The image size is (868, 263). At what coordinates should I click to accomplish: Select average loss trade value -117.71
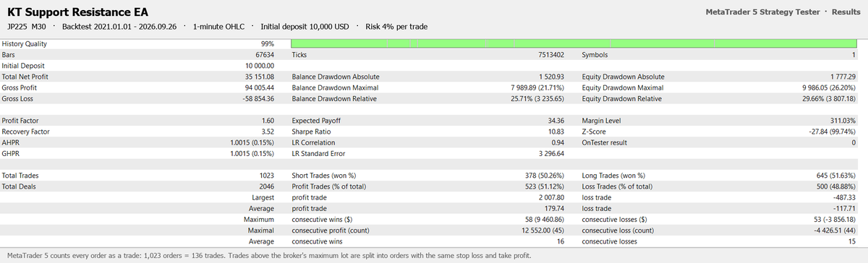(844, 208)
